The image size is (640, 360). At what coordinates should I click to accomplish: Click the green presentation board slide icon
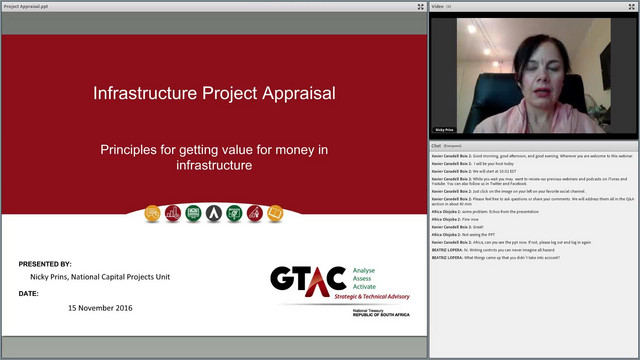(x=234, y=213)
